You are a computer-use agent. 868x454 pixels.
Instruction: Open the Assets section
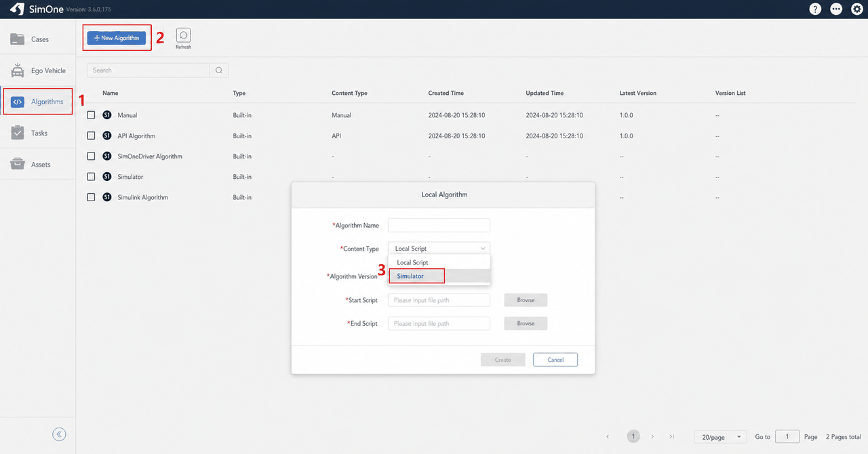point(38,164)
